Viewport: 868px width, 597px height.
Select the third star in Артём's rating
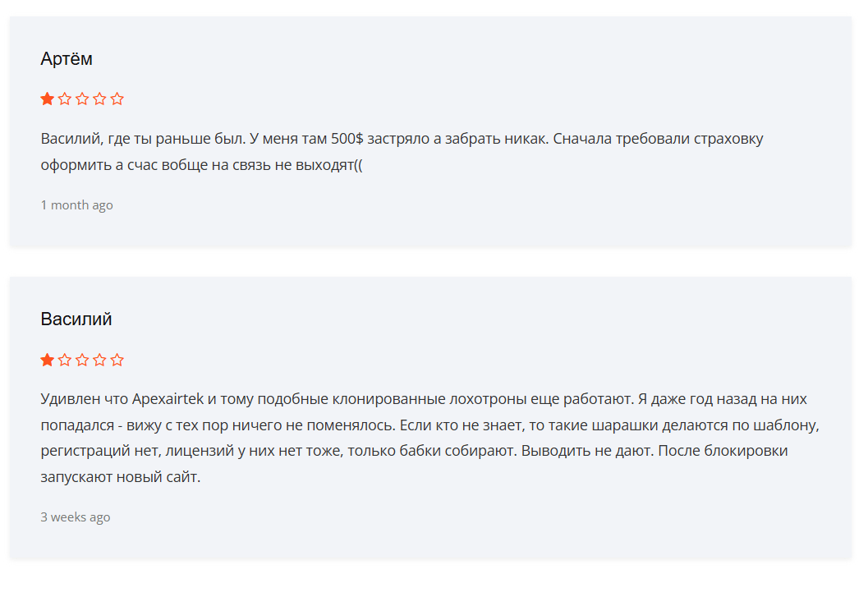[82, 99]
